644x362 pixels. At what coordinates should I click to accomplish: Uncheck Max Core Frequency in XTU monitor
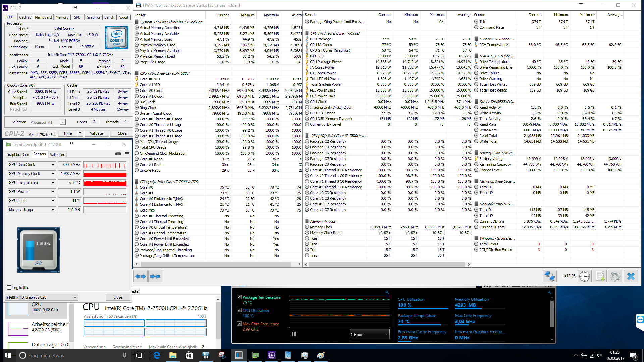tap(239, 324)
